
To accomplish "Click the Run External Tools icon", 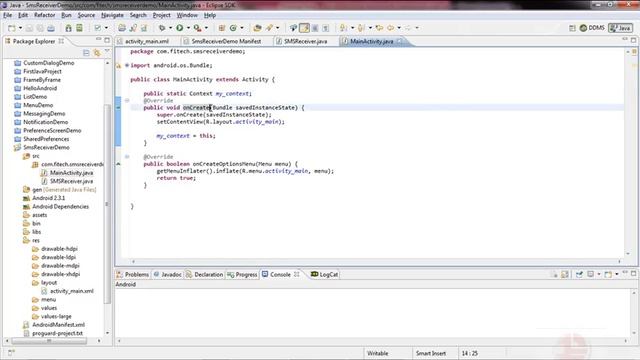I will point(198,28).
